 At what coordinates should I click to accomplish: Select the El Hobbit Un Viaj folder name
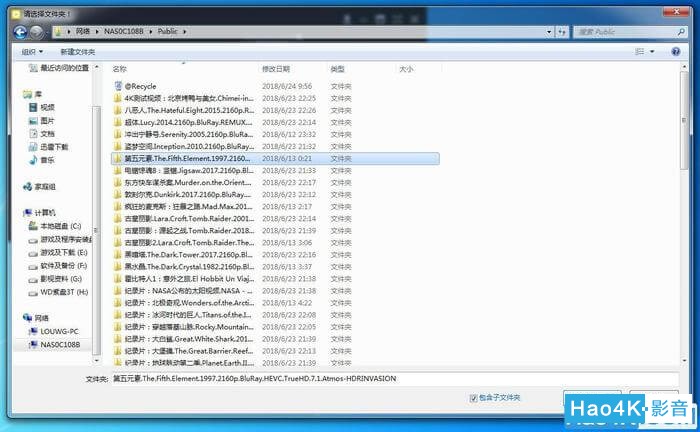(189, 278)
